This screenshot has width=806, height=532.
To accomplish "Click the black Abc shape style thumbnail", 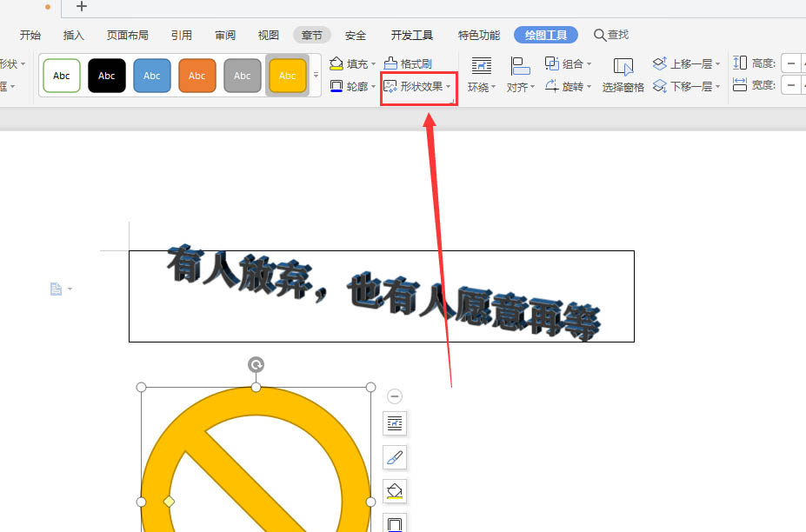I will 106,76.
